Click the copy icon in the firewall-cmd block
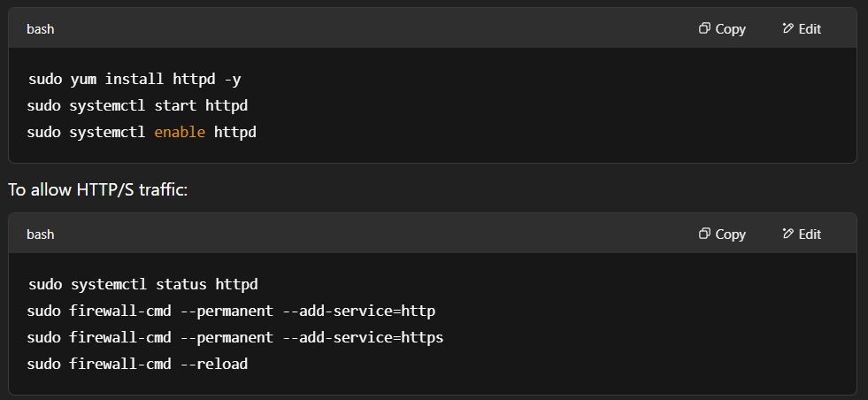The height and width of the screenshot is (400, 868). point(704,234)
